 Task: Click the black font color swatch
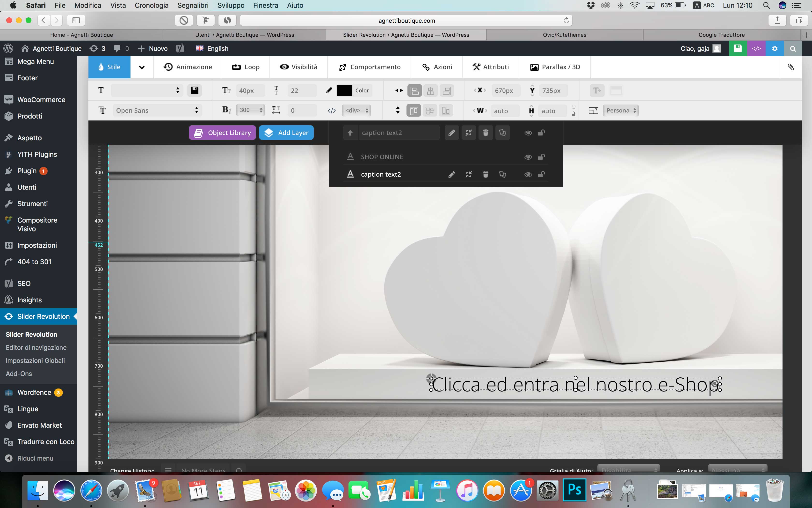point(344,90)
